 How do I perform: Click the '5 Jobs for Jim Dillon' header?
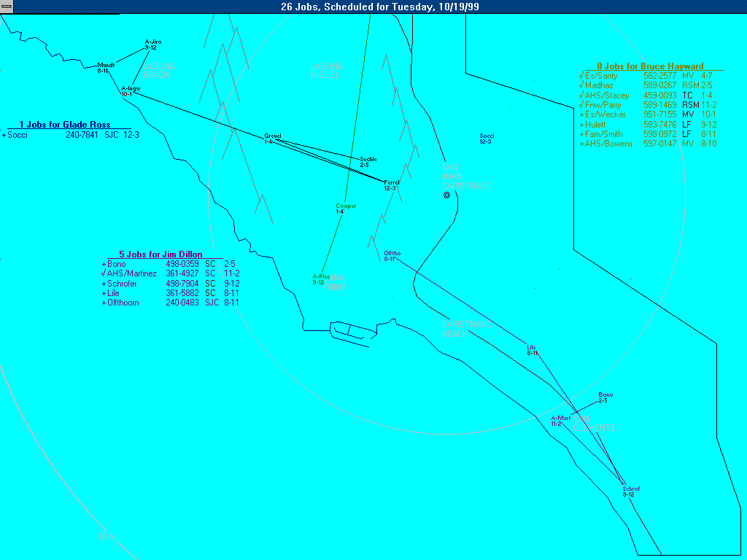click(x=160, y=254)
